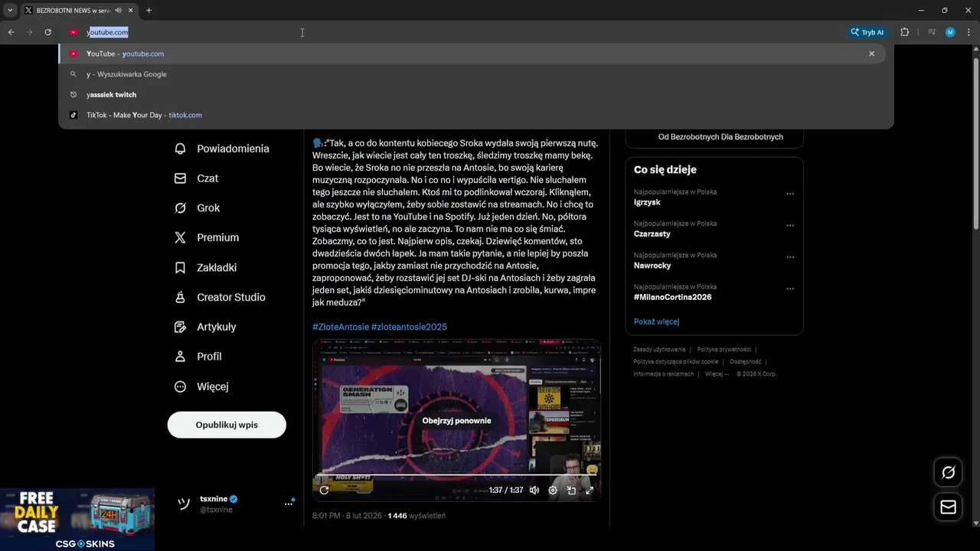Open the Zasady użytkowania footer link
Image resolution: width=980 pixels, height=551 pixels.
pyautogui.click(x=659, y=349)
